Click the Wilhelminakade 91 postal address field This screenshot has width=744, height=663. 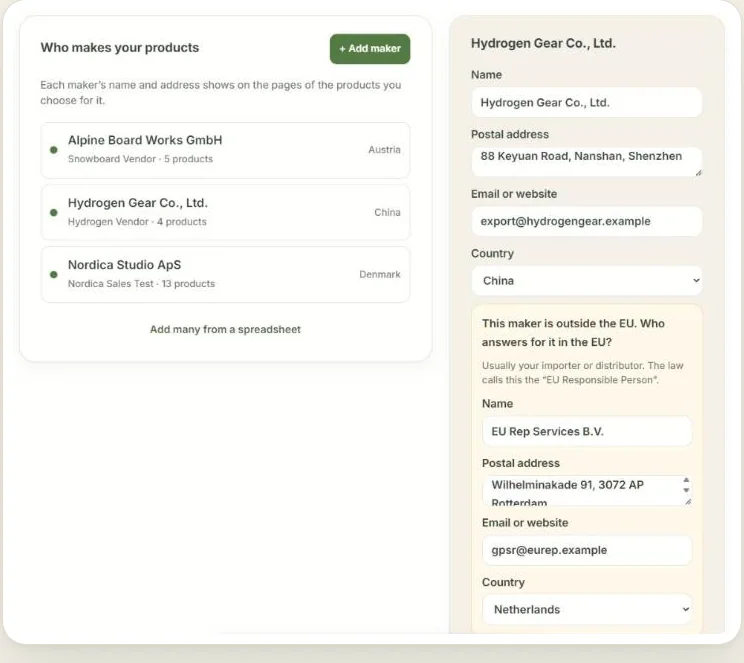(x=586, y=491)
